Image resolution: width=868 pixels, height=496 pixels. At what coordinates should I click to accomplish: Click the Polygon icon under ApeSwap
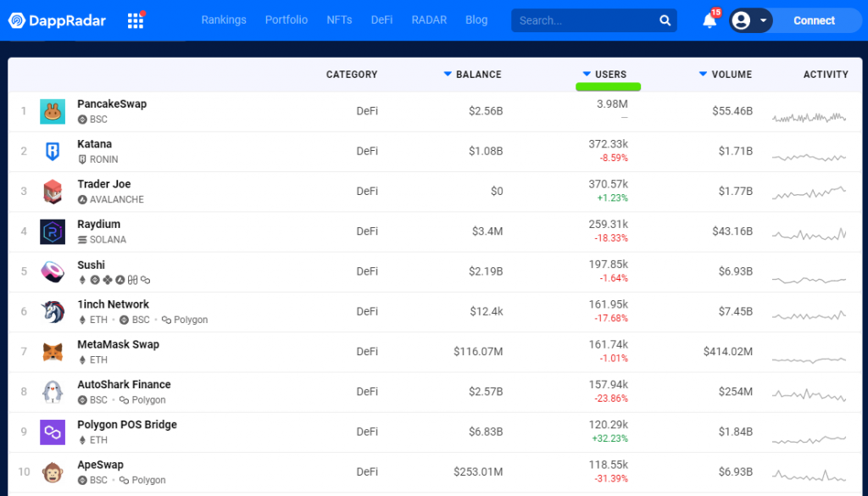[124, 481]
